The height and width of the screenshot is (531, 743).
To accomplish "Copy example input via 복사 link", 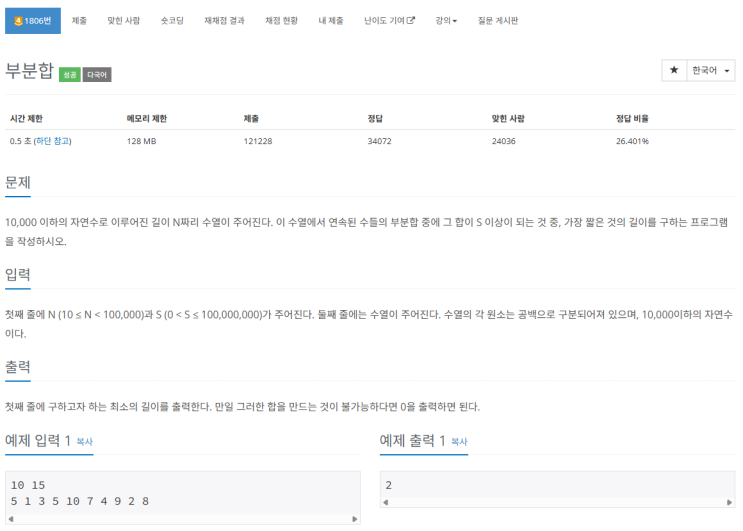I will [85, 441].
